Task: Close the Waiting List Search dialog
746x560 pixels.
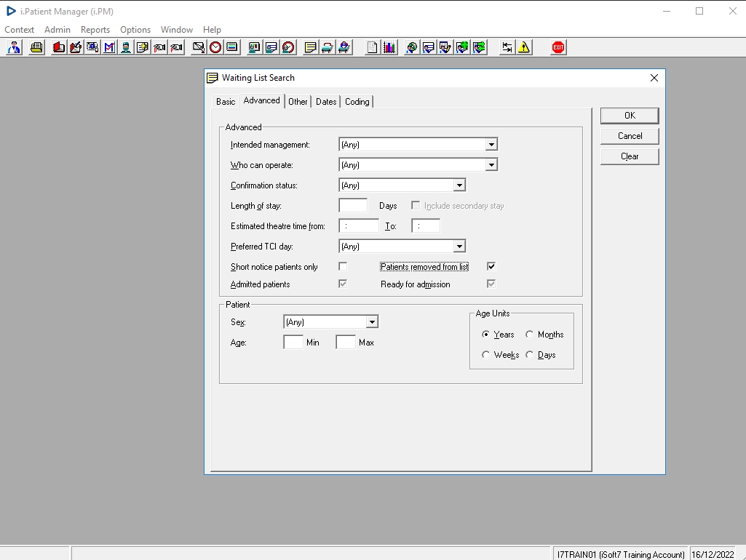Action: pos(654,78)
